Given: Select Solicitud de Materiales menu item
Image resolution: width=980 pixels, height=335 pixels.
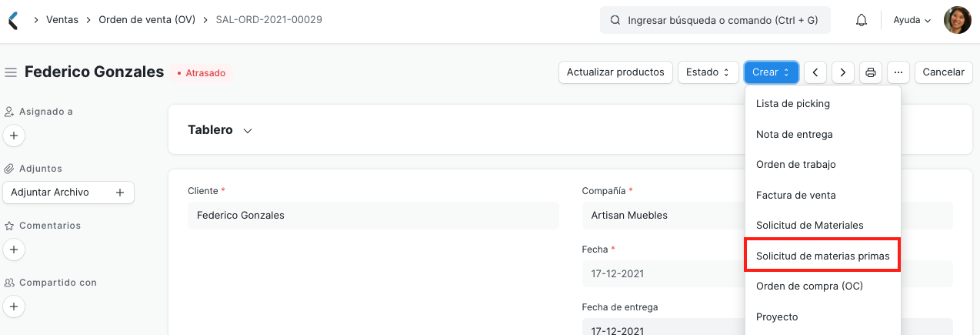Looking at the screenshot, I should (x=823, y=225).
